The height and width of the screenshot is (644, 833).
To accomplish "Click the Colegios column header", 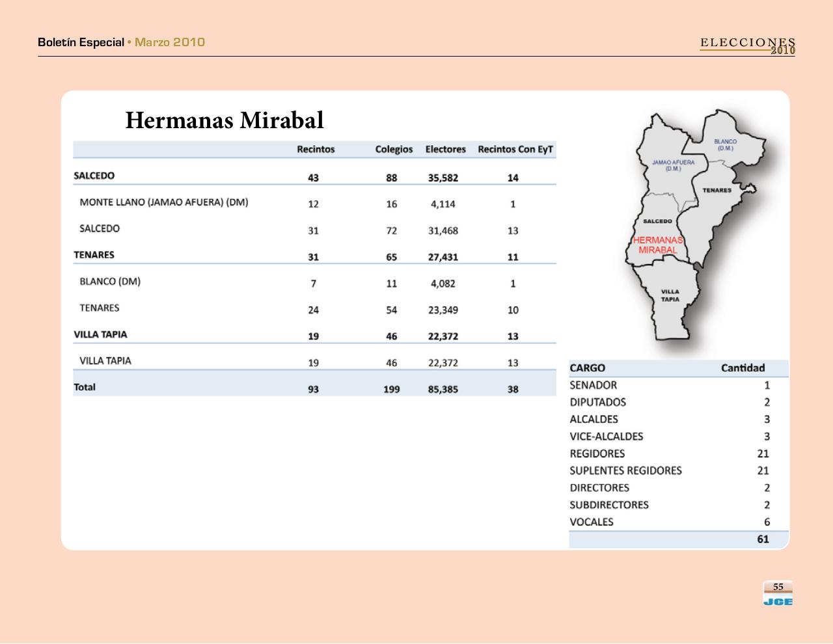I will (x=394, y=150).
